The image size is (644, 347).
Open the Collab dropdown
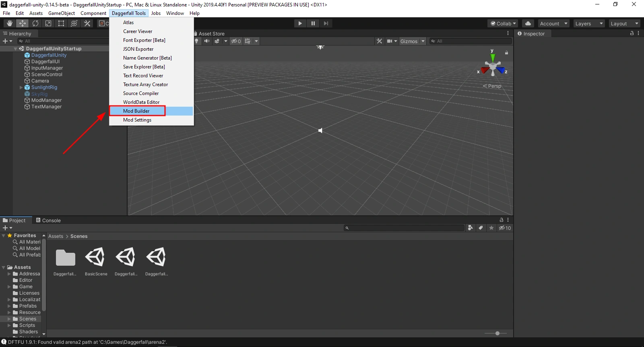coord(503,23)
